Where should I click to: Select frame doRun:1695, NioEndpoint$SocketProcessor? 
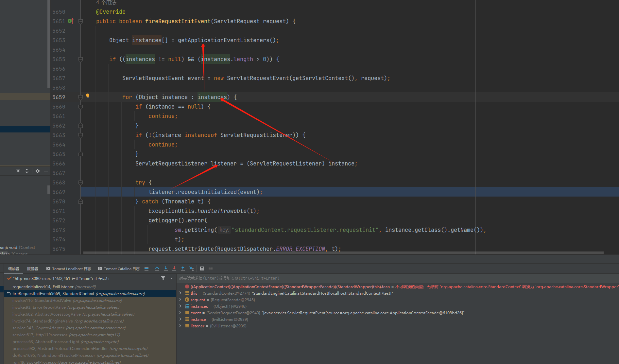(x=90, y=355)
